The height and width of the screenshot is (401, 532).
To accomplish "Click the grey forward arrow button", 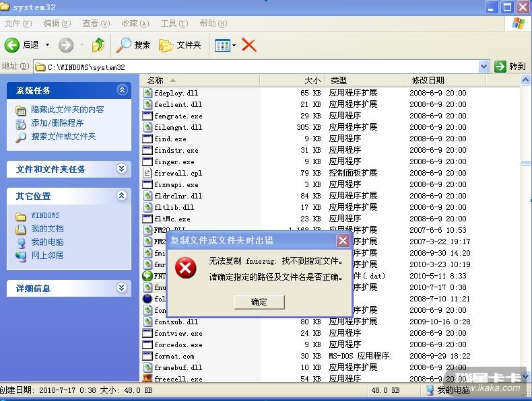I will coord(66,45).
